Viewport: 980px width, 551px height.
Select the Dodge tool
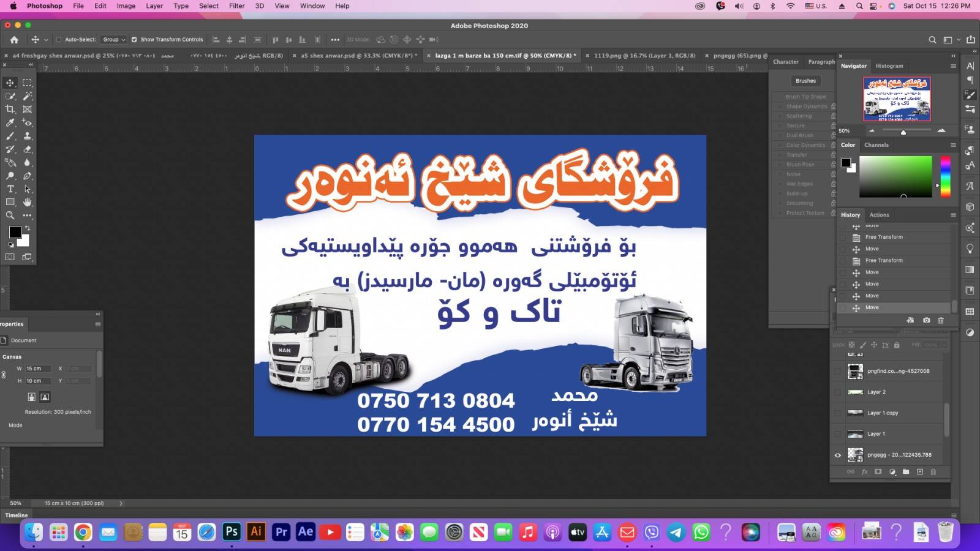click(10, 176)
